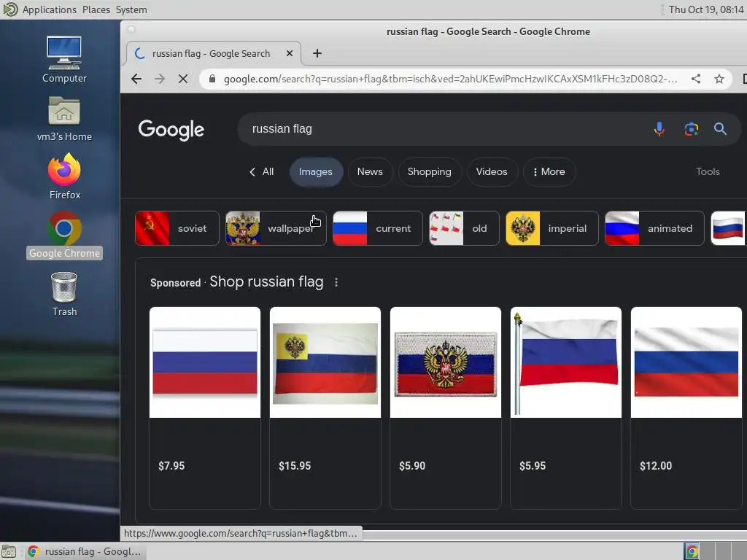Open the $5.95 flag on pole product
The width and height of the screenshot is (747, 560).
pos(566,362)
